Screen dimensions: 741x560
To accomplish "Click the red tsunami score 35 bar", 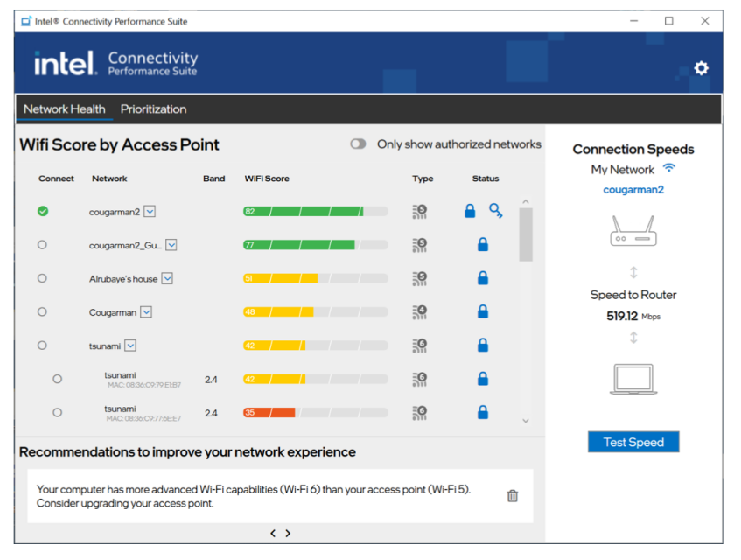I will coord(315,412).
